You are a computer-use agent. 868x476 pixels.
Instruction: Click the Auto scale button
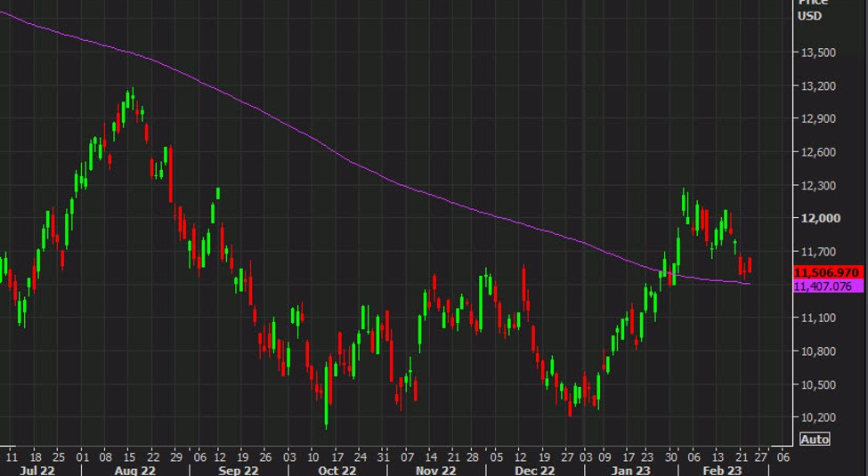pyautogui.click(x=815, y=439)
